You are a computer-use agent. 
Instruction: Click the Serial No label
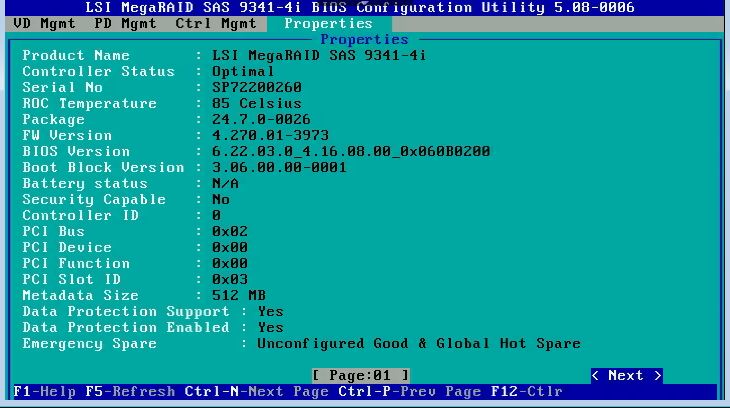click(x=62, y=87)
